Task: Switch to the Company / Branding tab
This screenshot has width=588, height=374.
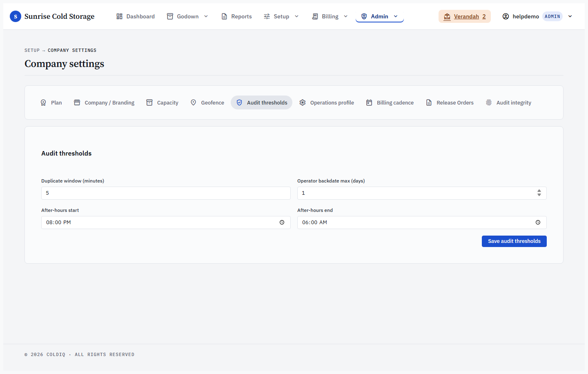Action: coord(104,102)
